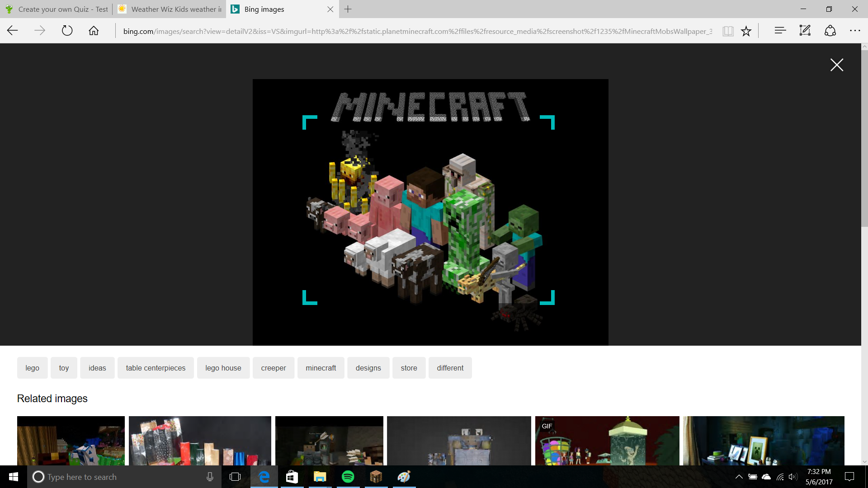Open the Action Center
Screen dimensions: 868x488
coord(849,477)
